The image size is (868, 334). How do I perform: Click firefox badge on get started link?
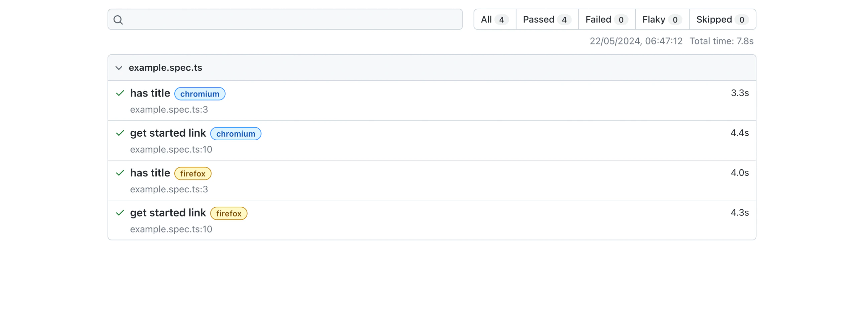pos(229,213)
